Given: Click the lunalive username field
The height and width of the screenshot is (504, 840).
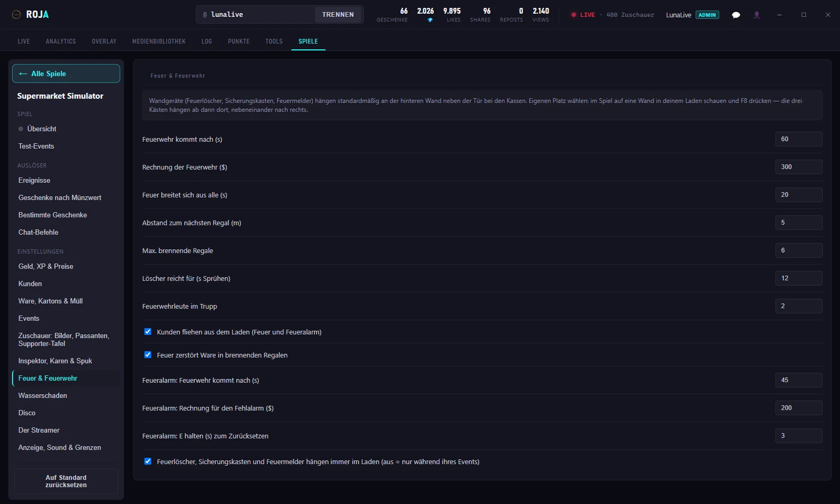Looking at the screenshot, I should pyautogui.click(x=256, y=15).
